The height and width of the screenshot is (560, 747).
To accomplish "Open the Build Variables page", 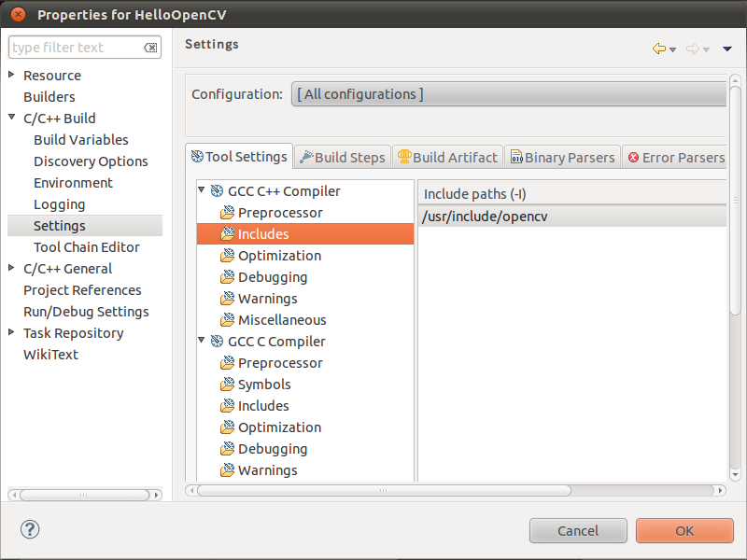I will click(x=81, y=139).
